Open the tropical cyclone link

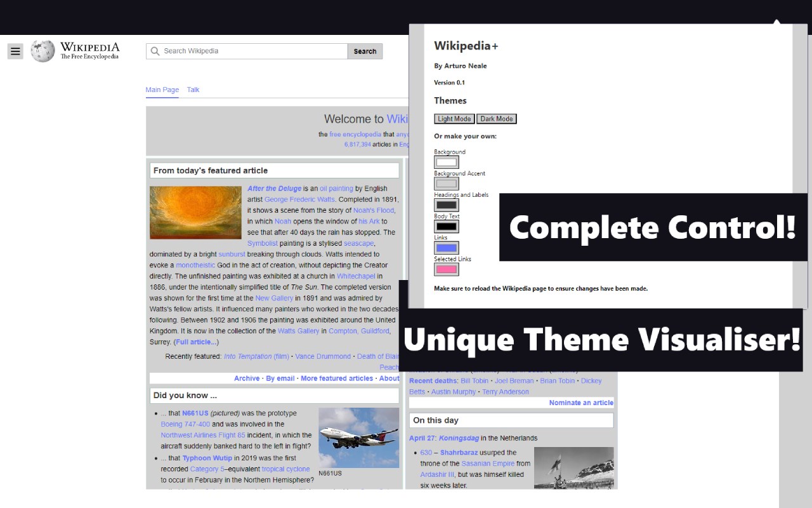tap(286, 469)
